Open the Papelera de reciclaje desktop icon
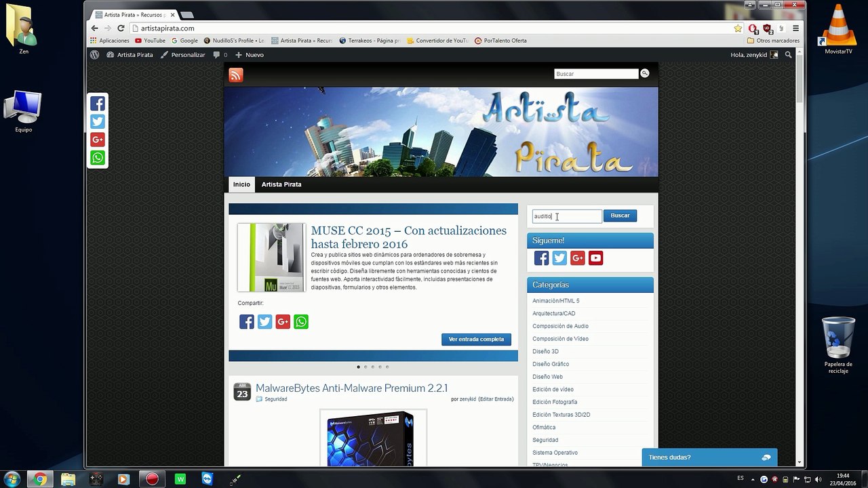The height and width of the screenshot is (488, 868). 838,345
